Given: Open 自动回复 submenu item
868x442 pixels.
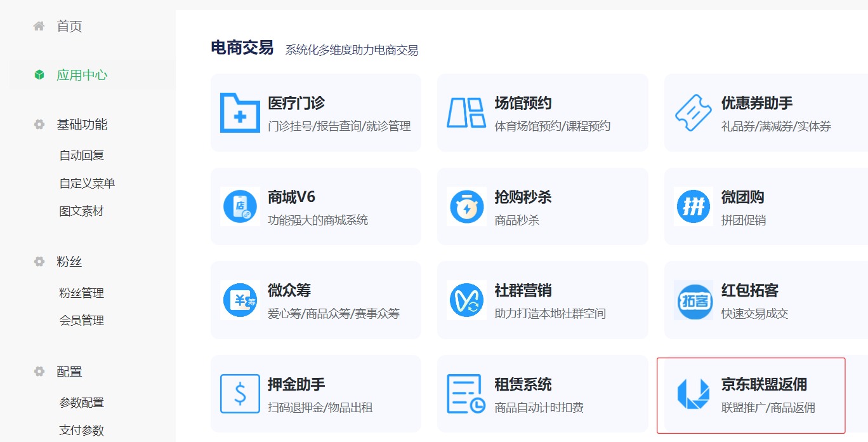Looking at the screenshot, I should coord(81,156).
